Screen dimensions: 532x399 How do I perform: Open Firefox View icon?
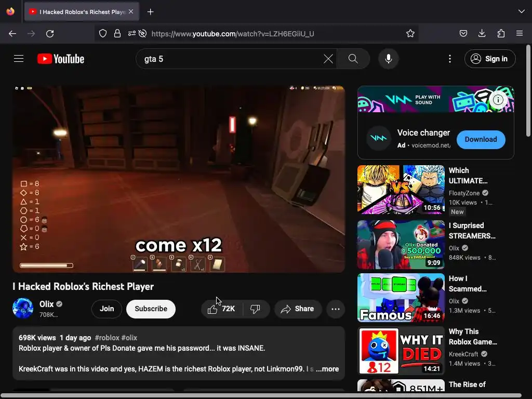coord(10,11)
